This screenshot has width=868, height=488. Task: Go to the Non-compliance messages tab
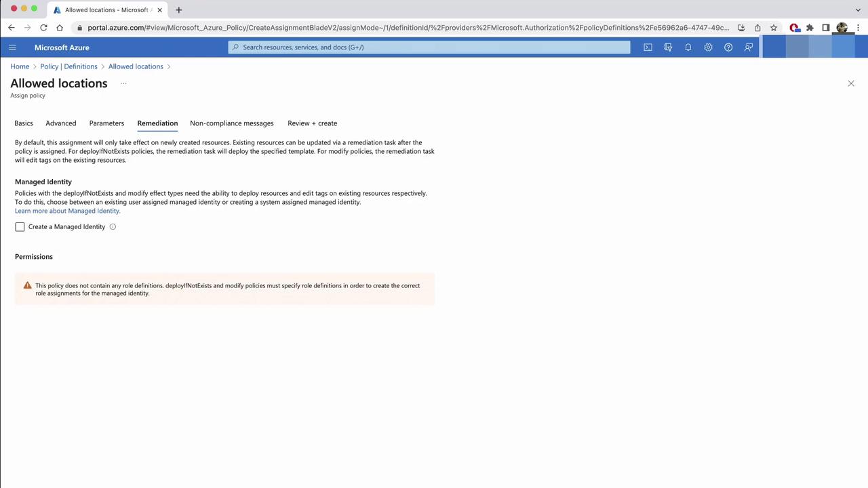pos(232,123)
